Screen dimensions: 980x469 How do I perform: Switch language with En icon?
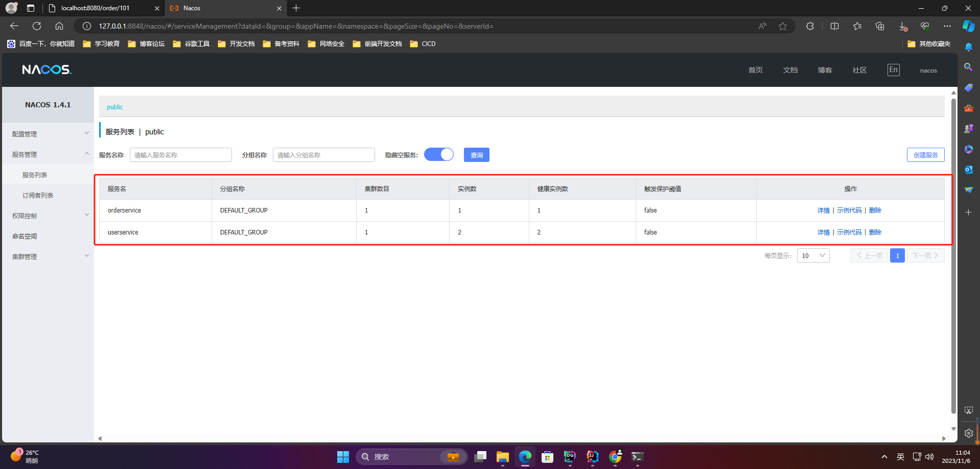coord(893,70)
